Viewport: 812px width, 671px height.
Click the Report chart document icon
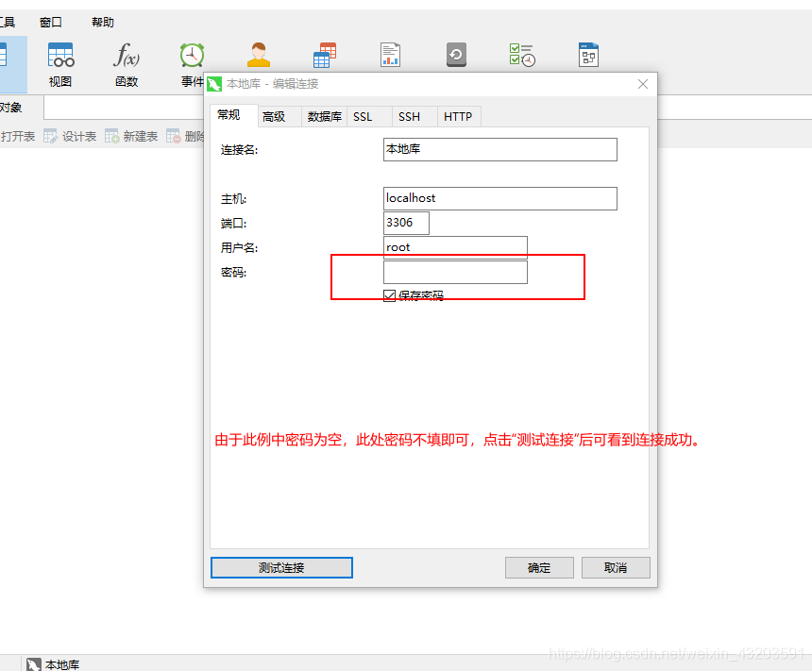tap(391, 55)
